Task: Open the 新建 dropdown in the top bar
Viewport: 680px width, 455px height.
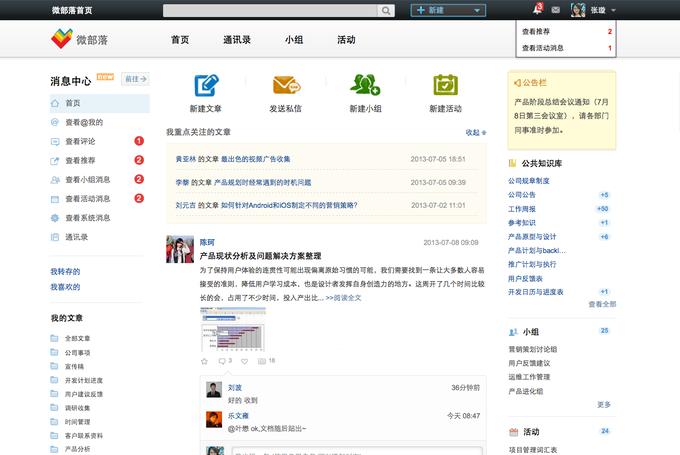Action: [448, 10]
